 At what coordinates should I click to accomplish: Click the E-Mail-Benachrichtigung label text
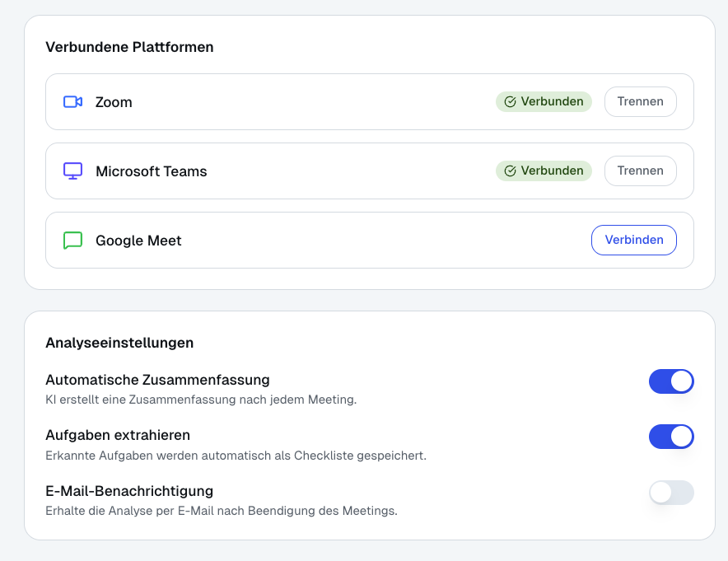point(128,491)
